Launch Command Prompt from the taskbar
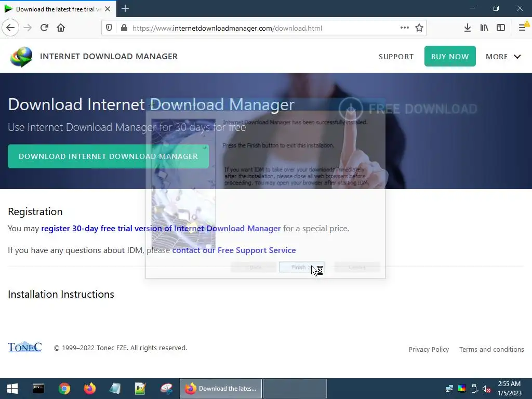The height and width of the screenshot is (399, 532). pyautogui.click(x=38, y=389)
